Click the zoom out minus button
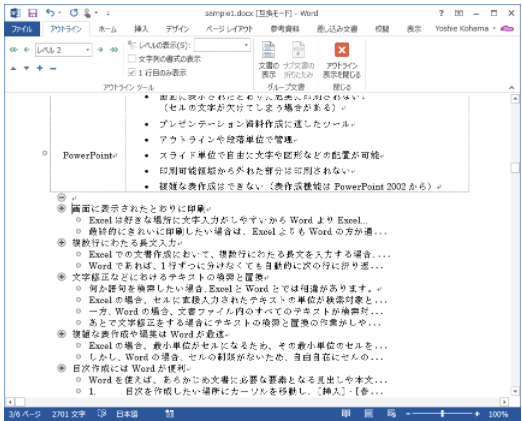522x421 pixels. [x=408, y=414]
